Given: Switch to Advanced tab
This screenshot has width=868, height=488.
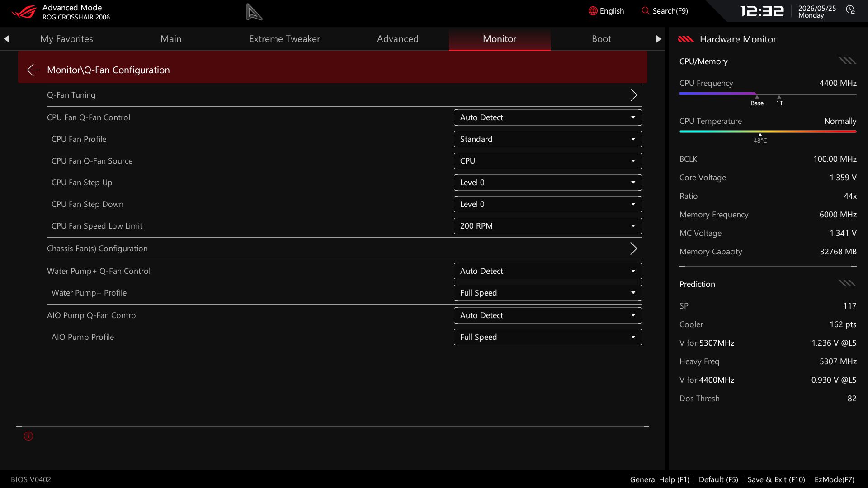Looking at the screenshot, I should point(398,39).
